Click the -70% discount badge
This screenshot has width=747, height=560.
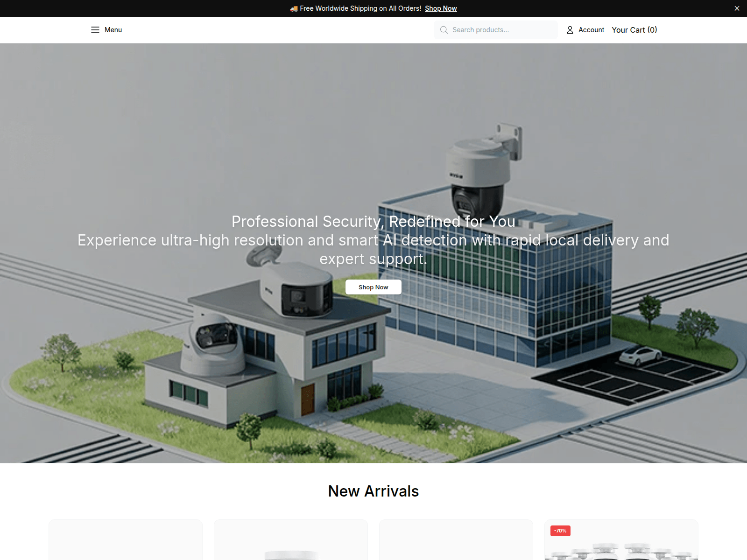pos(560,531)
